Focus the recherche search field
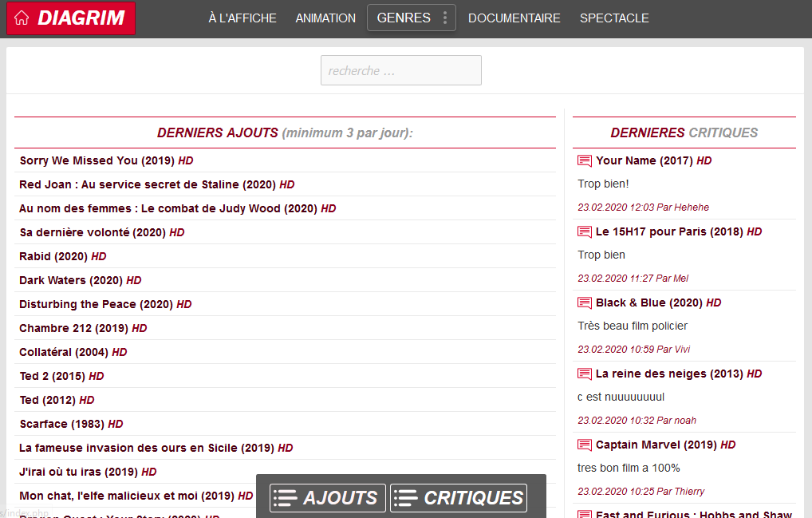 401,70
